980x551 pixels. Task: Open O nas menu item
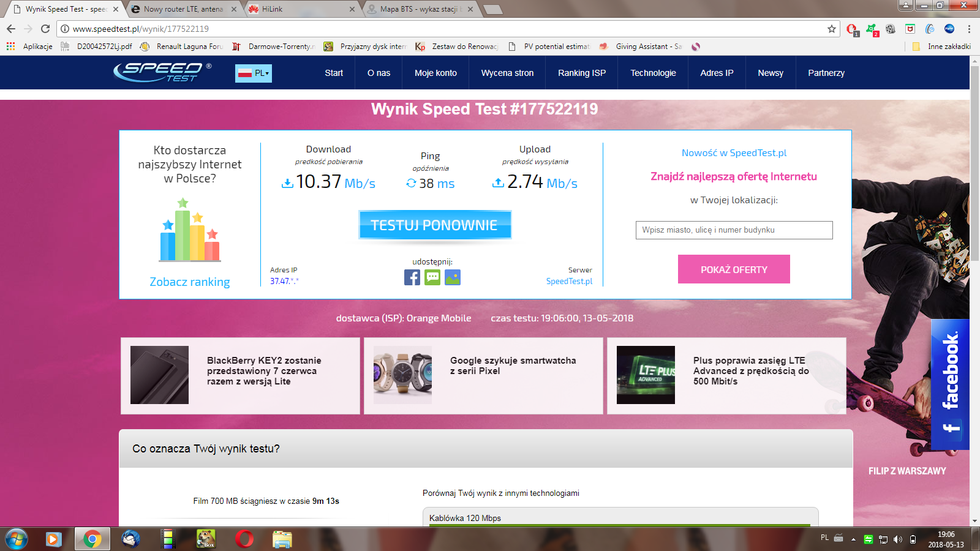(379, 73)
